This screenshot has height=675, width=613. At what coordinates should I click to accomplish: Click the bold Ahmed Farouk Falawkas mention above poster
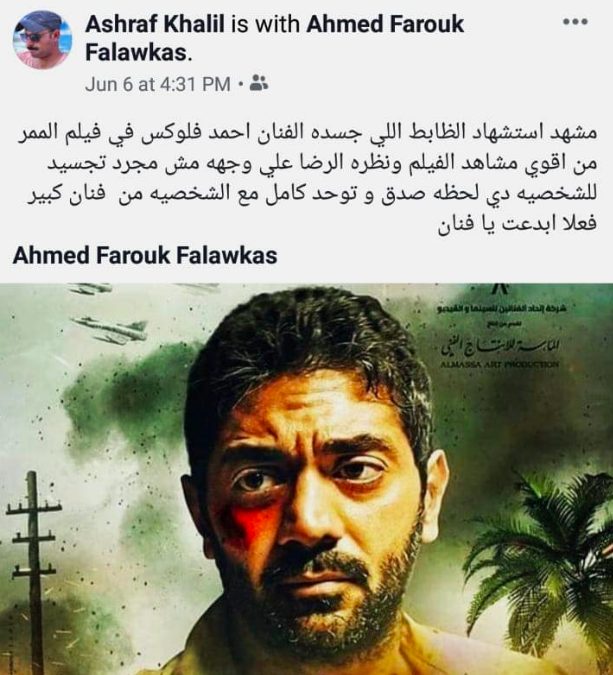click(145, 255)
